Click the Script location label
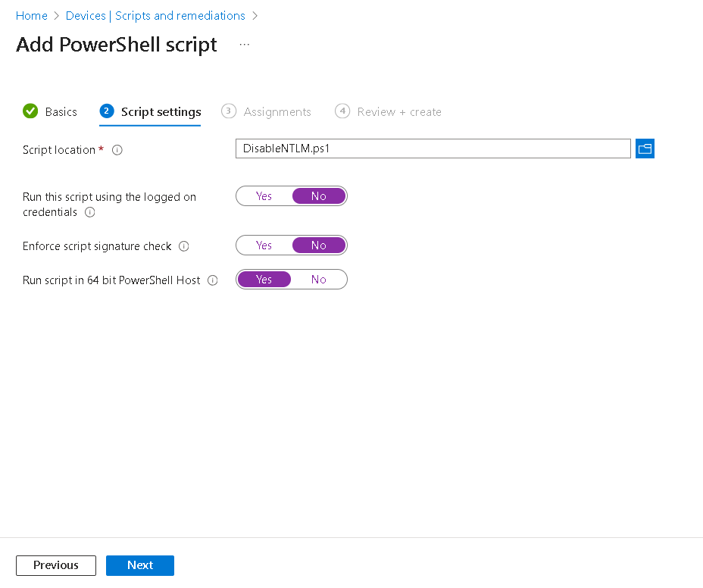Image resolution: width=703 pixels, height=588 pixels. click(x=59, y=150)
